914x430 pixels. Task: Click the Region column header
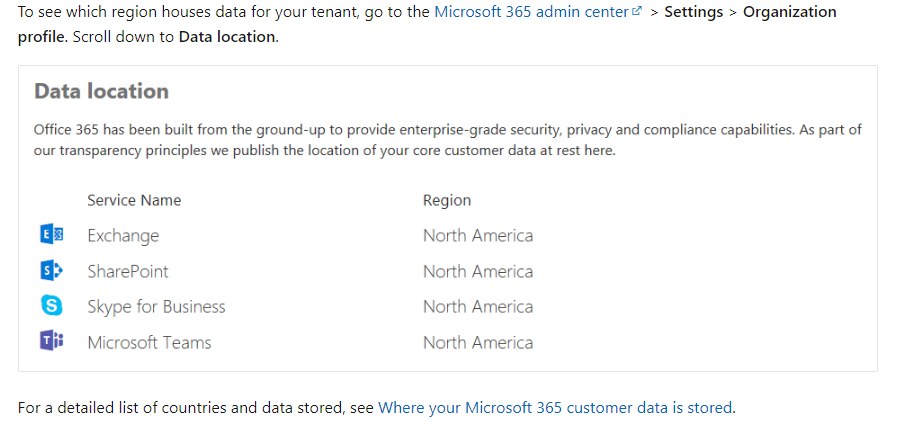446,200
